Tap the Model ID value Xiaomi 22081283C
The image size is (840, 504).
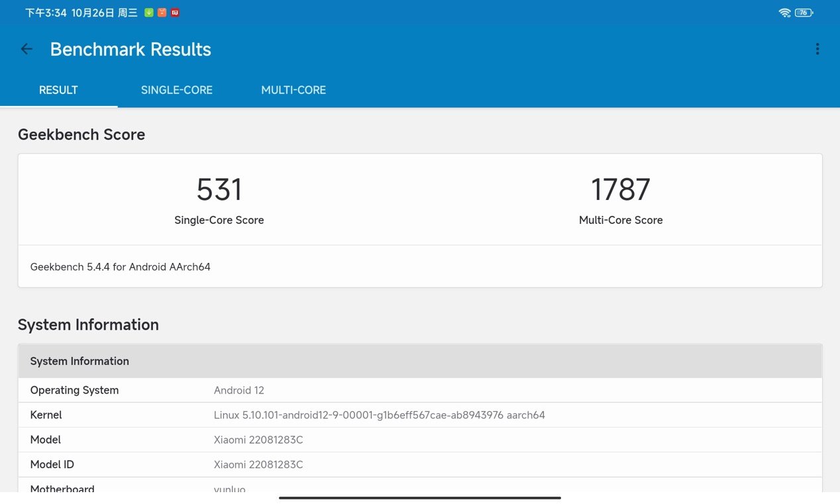pyautogui.click(x=258, y=465)
